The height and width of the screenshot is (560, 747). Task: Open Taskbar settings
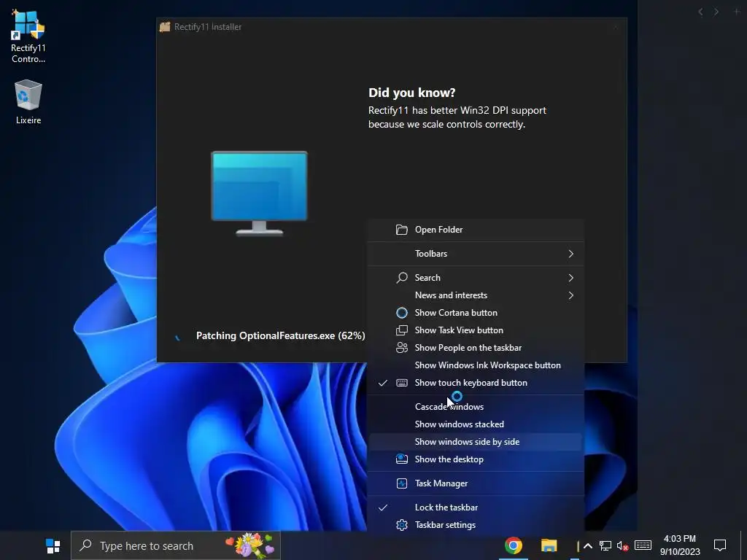click(476, 525)
